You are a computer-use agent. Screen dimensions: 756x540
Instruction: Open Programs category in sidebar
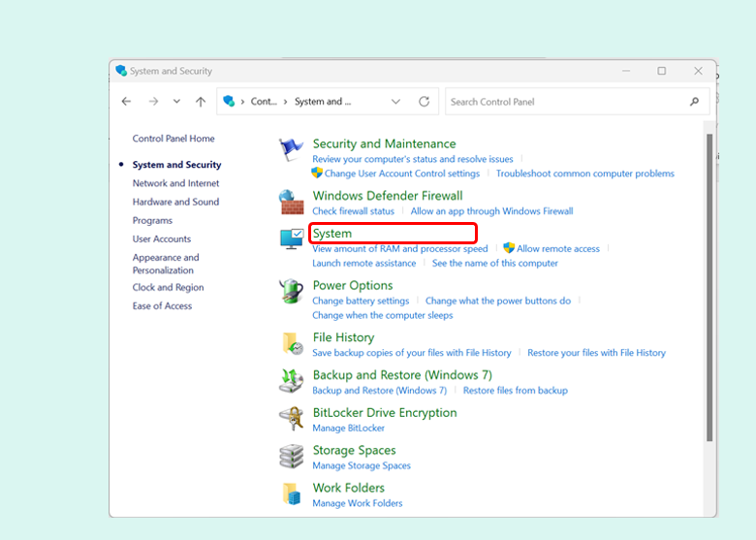(152, 220)
